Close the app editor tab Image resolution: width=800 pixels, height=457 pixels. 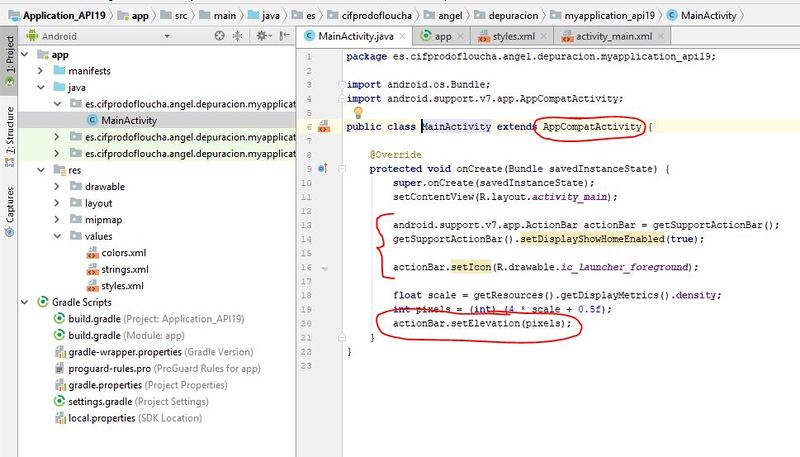[460, 36]
